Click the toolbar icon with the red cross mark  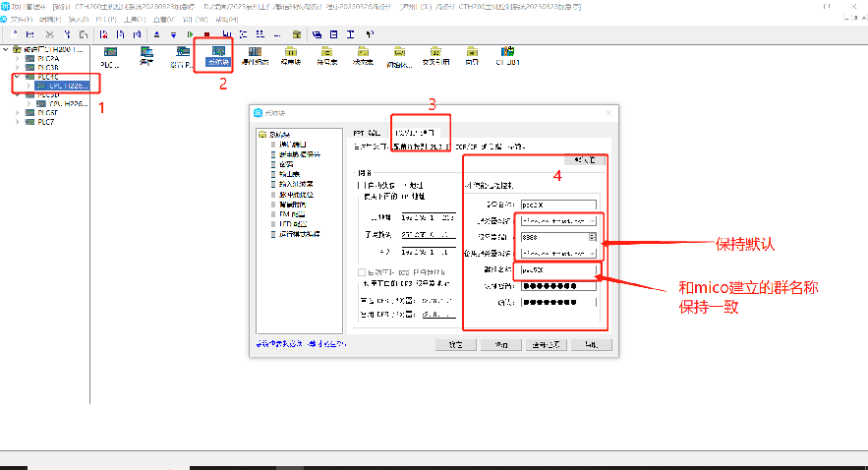point(103,34)
